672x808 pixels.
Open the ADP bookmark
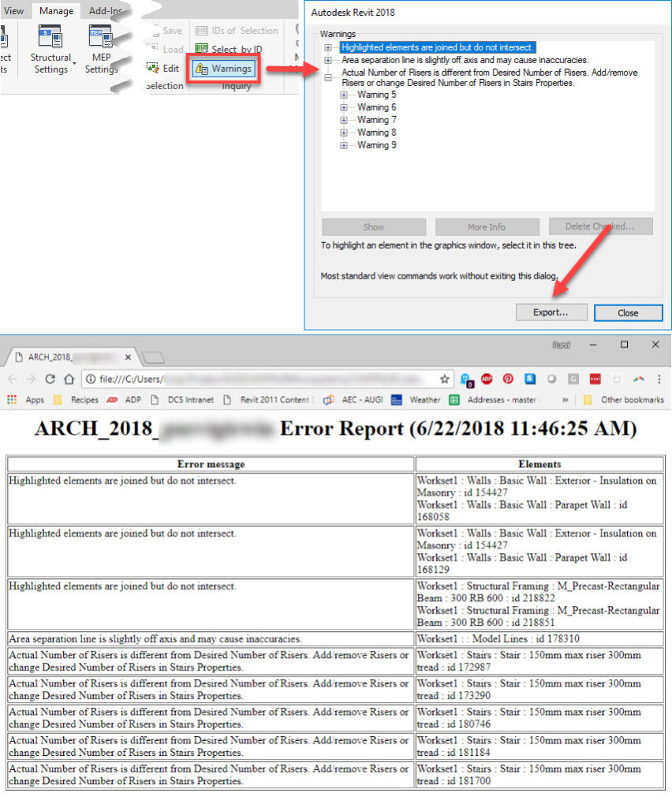tap(124, 400)
